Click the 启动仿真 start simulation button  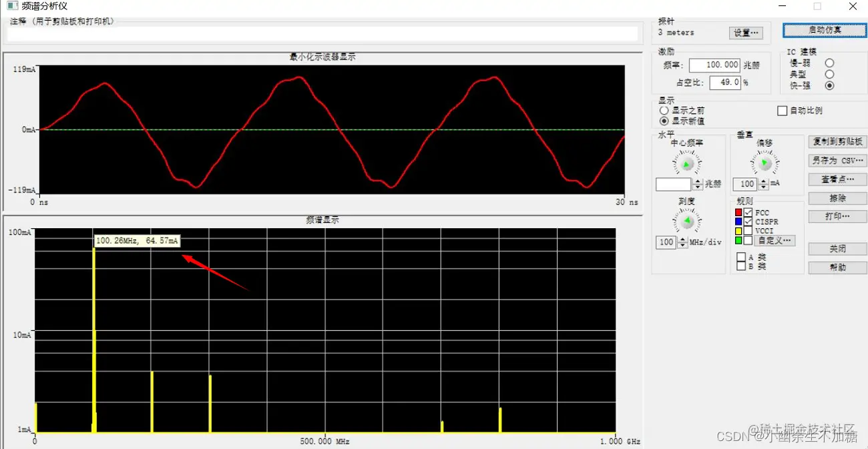pos(825,30)
